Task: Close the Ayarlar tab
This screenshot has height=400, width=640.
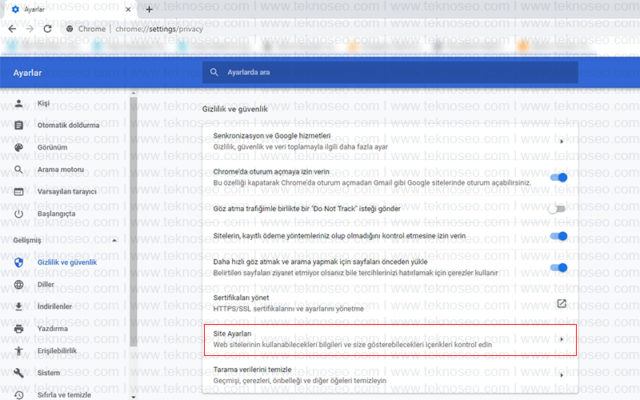Action: [x=128, y=9]
